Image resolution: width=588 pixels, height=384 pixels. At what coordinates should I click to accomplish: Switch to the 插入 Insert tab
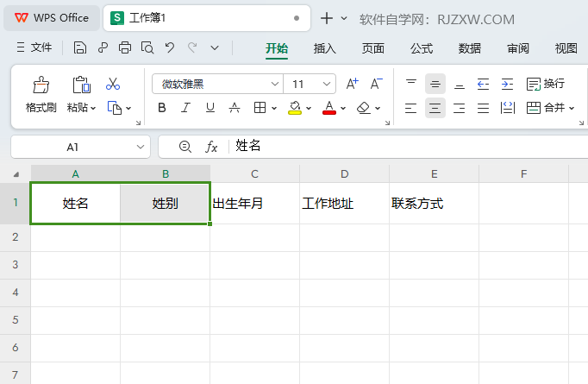click(325, 48)
